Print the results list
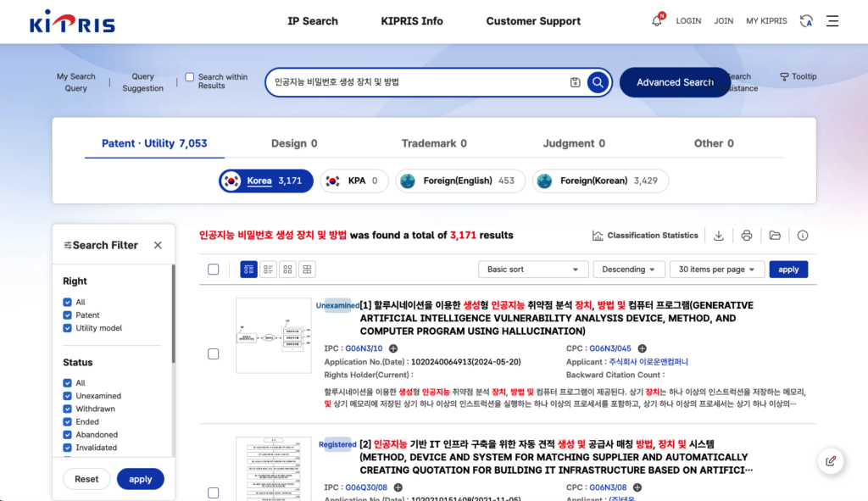 click(x=747, y=236)
